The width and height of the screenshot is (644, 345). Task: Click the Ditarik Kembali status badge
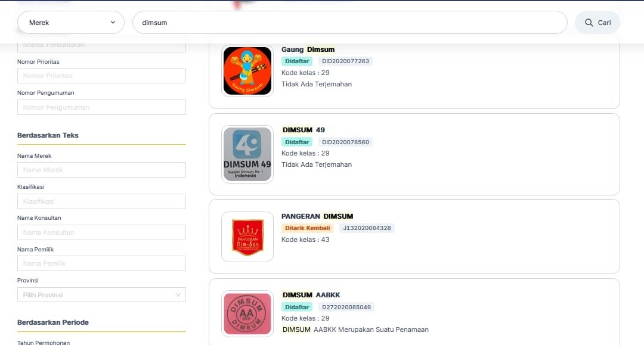pyautogui.click(x=307, y=228)
